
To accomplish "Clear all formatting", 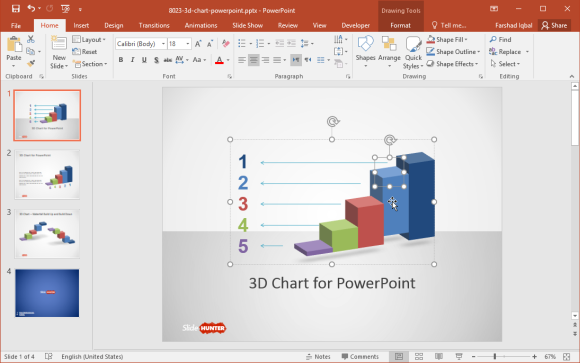I will tap(226, 44).
